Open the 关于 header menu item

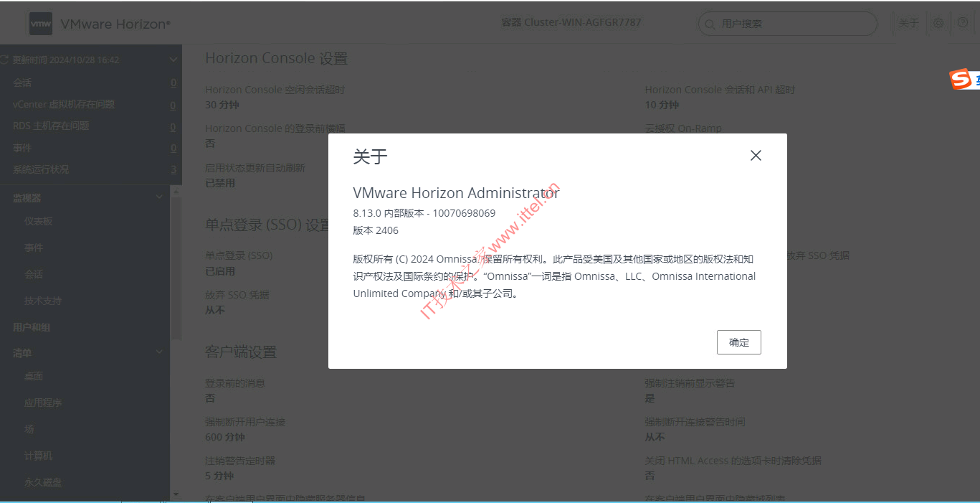pos(908,24)
